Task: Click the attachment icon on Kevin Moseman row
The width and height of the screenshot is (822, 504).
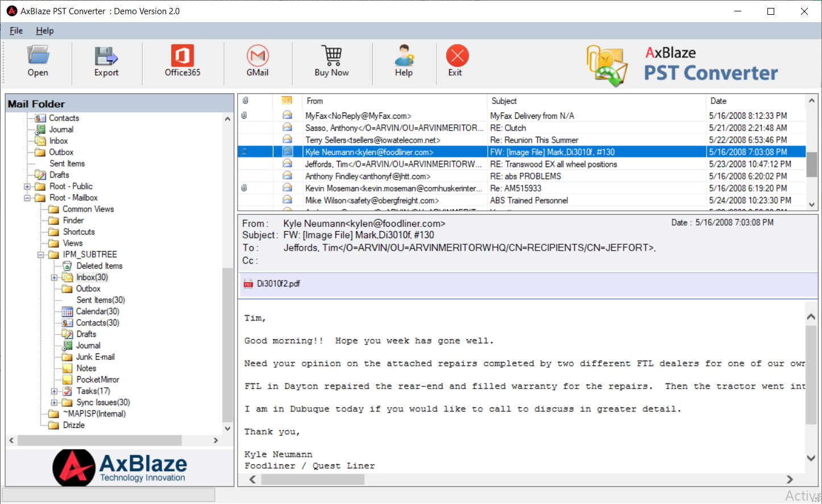Action: click(x=244, y=188)
